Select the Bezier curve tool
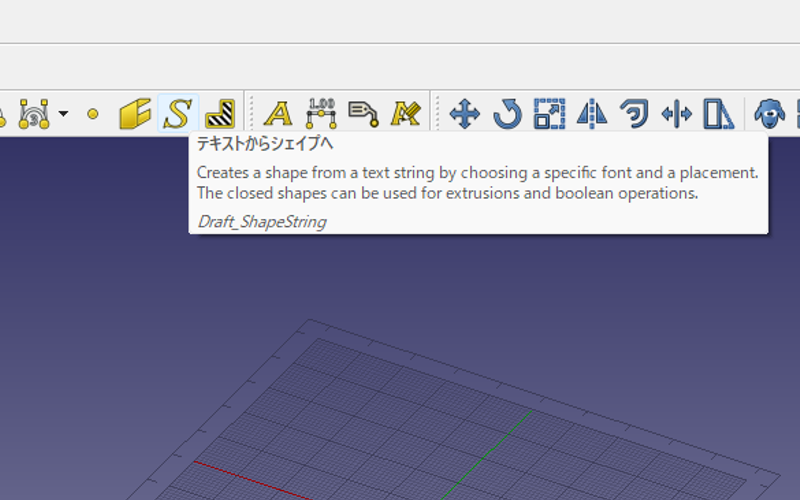The height and width of the screenshot is (500, 800). click(33, 113)
